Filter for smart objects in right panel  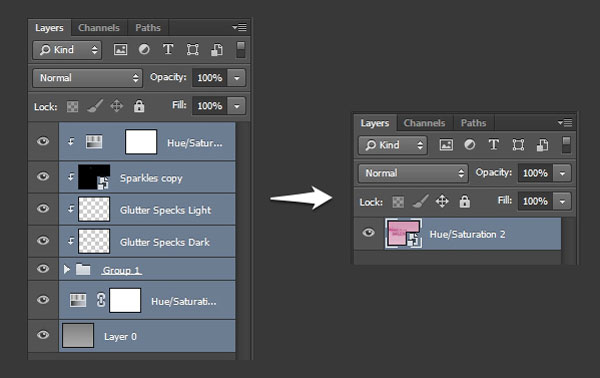pos(543,145)
